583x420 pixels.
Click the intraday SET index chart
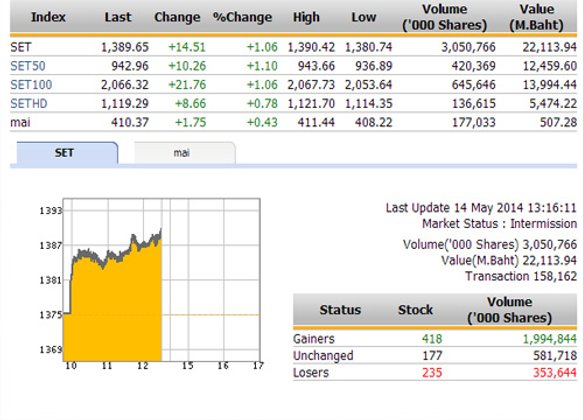pos(161,280)
